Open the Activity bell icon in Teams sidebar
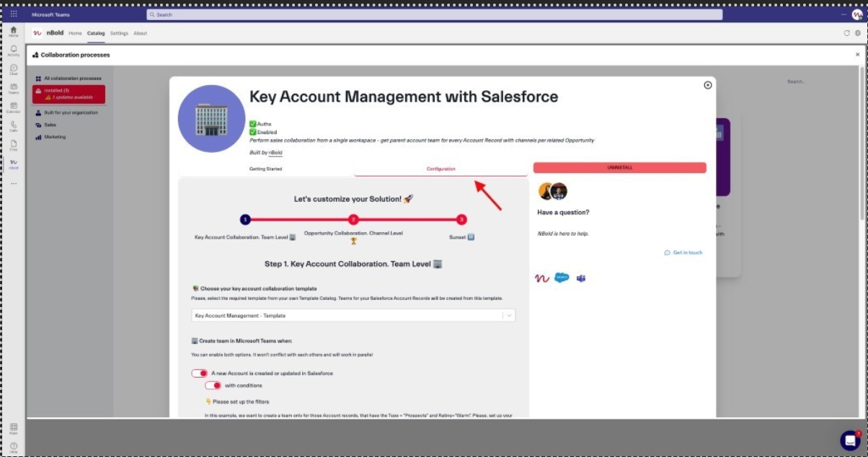The height and width of the screenshot is (457, 868). (13, 50)
